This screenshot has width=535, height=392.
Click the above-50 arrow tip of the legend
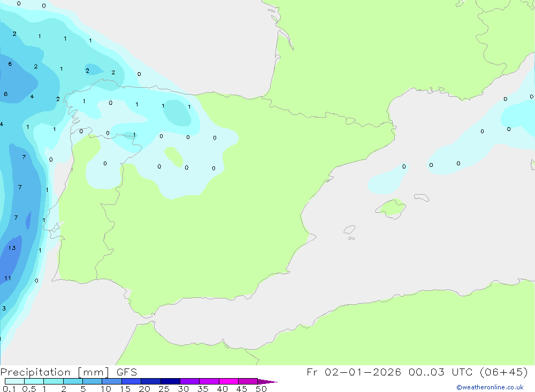click(267, 382)
